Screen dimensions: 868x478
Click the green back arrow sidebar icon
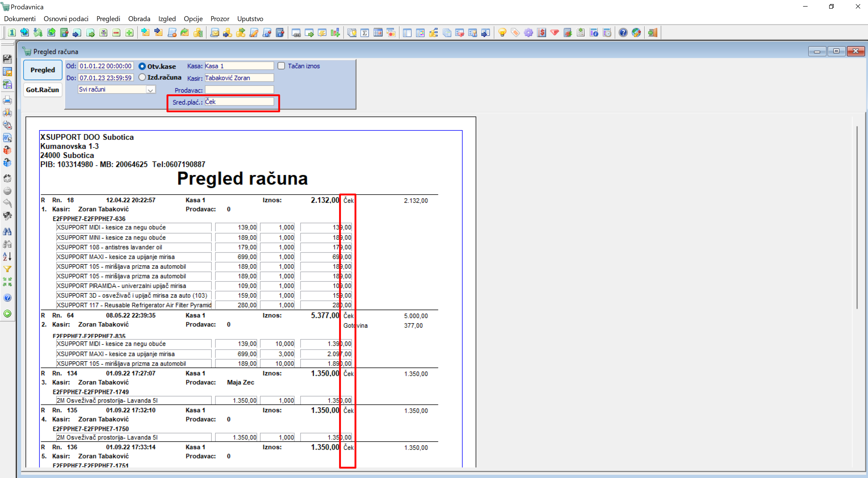7,314
